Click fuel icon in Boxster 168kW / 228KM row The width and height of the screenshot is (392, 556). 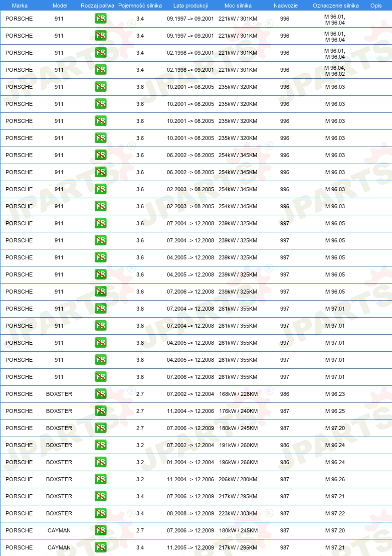pos(101,394)
